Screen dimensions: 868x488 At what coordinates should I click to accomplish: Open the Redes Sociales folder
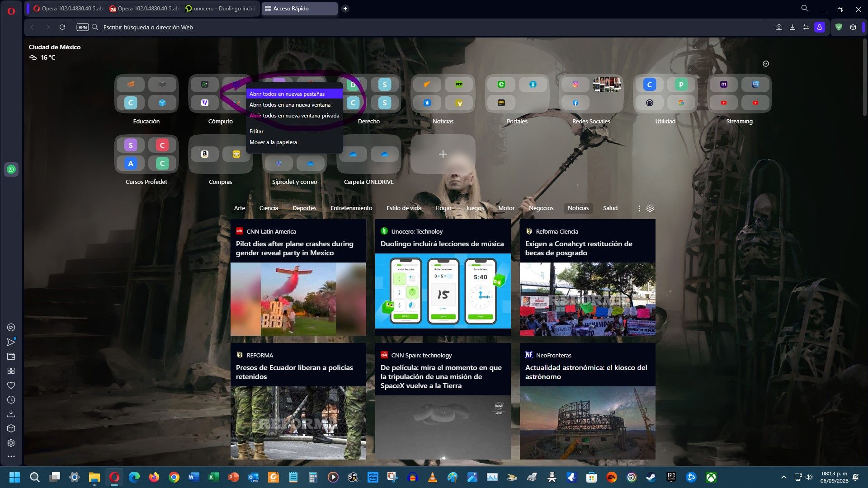click(x=591, y=94)
